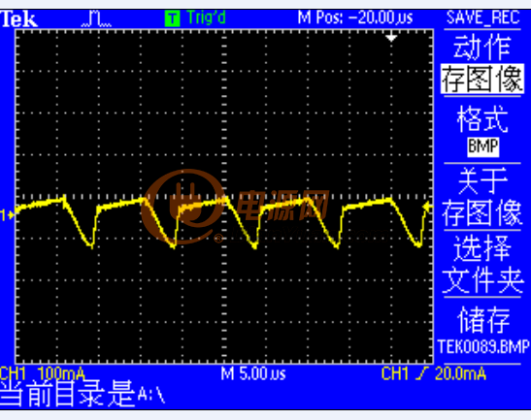Viewport: 531px width, 420px height.
Task: Click the M Pos -20.00us readout
Action: point(355,17)
